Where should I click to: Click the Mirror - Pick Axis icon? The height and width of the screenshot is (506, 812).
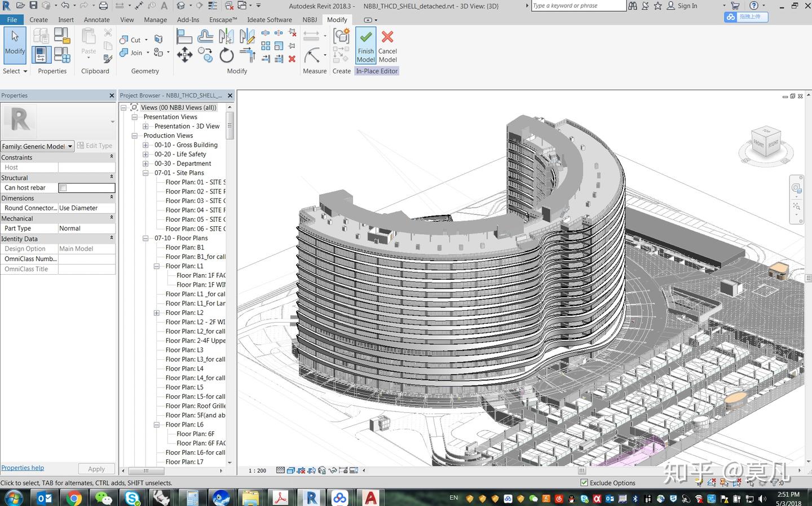[226, 37]
